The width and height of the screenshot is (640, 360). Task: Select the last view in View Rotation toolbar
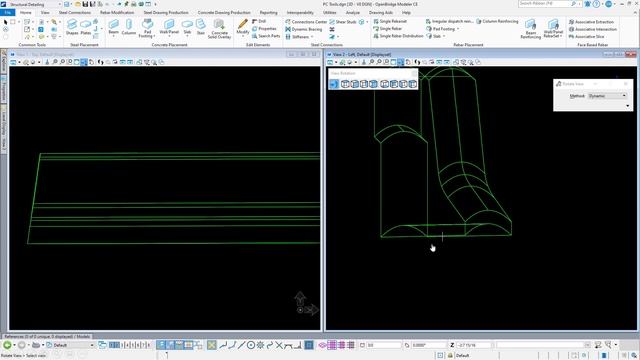(413, 84)
